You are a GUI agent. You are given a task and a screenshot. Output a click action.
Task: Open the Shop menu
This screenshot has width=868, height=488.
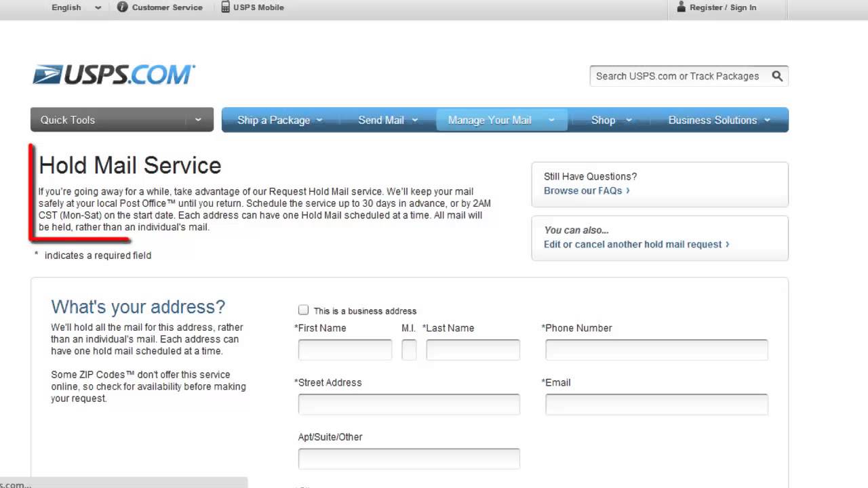611,120
